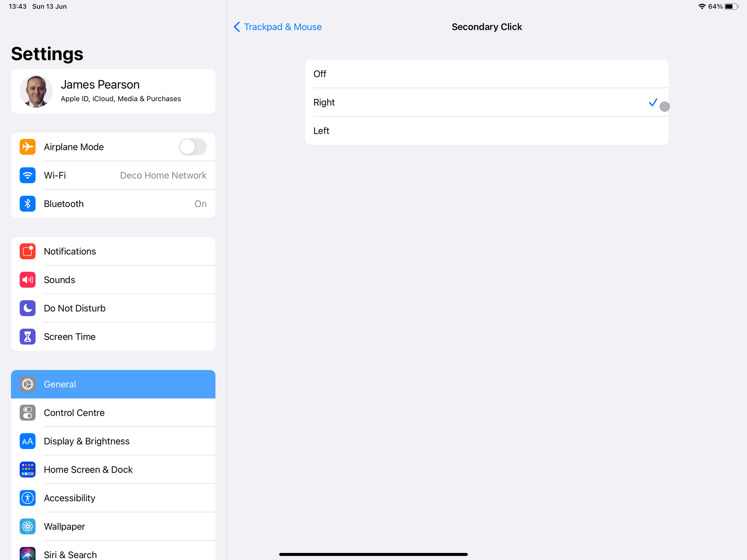Toggle the Airplane Mode switch
This screenshot has width=747, height=560.
[192, 147]
